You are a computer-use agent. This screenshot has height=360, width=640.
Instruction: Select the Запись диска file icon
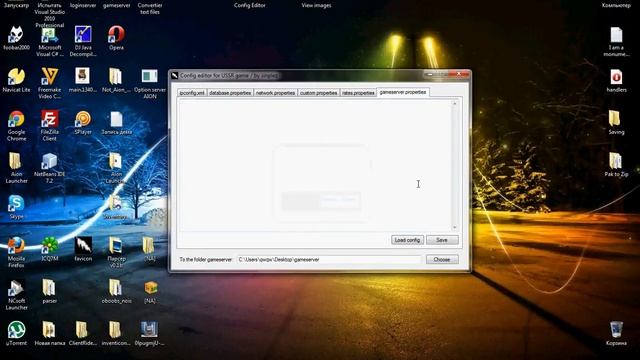(x=116, y=120)
